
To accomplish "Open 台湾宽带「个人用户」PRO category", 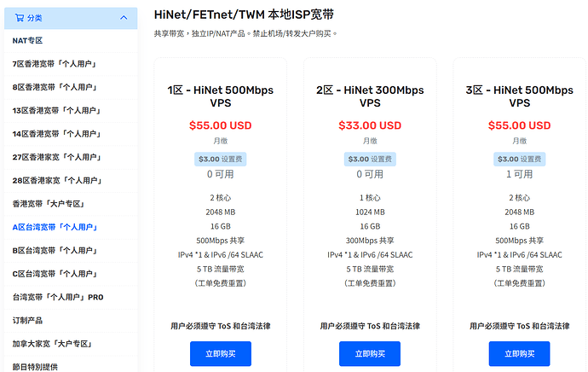I will pos(71,297).
